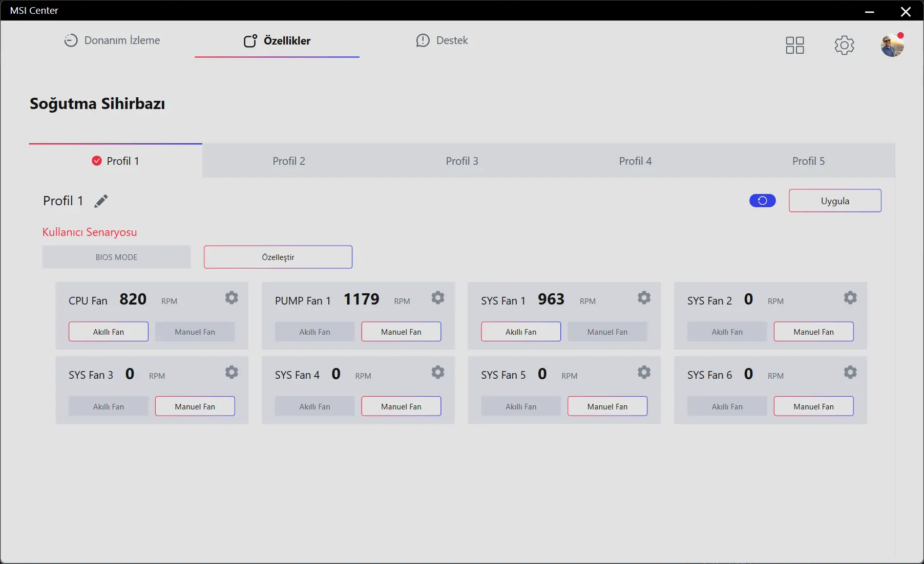This screenshot has width=924, height=564.
Task: Select Manuel Fan for PUMP Fan 1
Action: coord(401,332)
